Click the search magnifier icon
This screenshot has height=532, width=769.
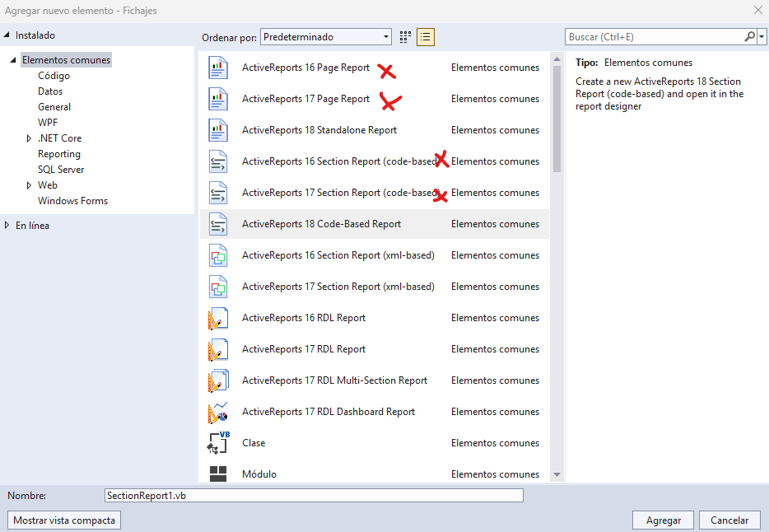[x=749, y=37]
